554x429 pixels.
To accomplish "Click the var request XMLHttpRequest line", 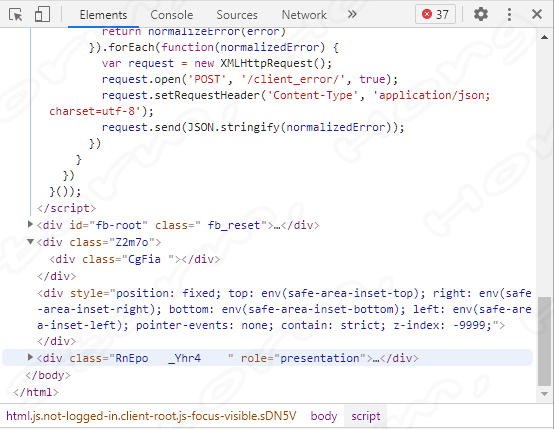I will tap(217, 63).
